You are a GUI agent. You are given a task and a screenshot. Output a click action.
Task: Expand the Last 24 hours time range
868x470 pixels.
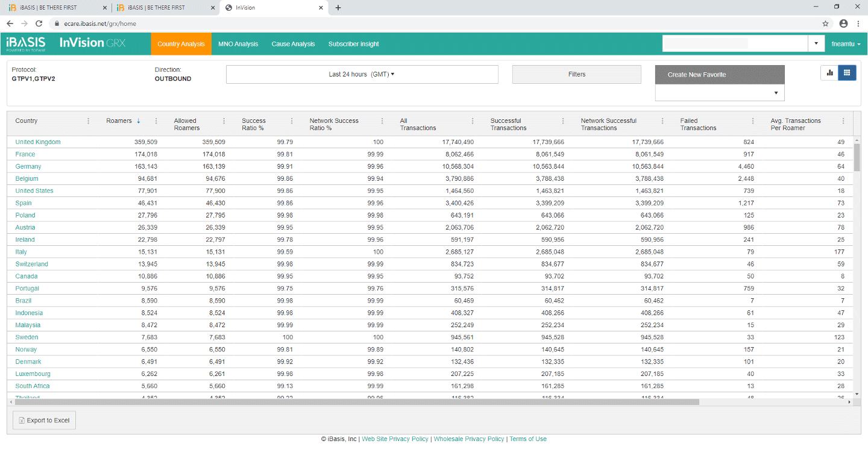click(362, 74)
